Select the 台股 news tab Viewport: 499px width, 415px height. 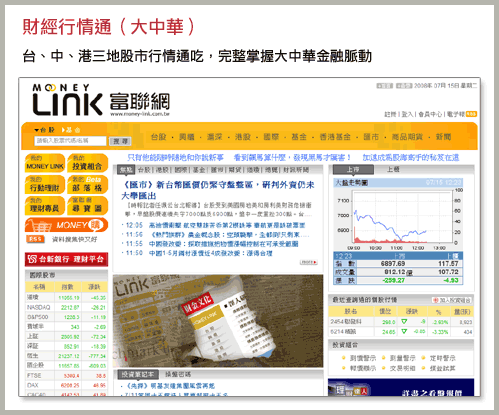click(x=144, y=170)
